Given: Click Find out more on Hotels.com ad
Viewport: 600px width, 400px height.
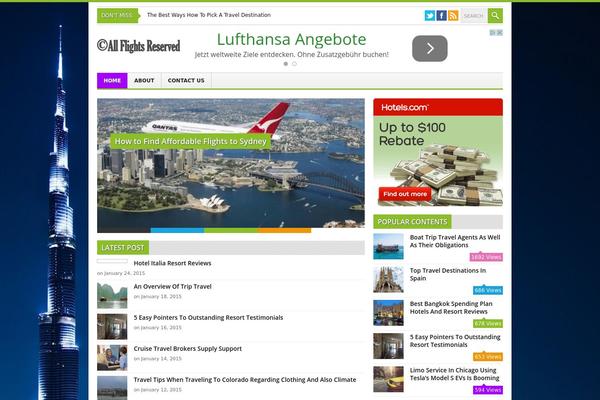Looking at the screenshot, I should [405, 194].
